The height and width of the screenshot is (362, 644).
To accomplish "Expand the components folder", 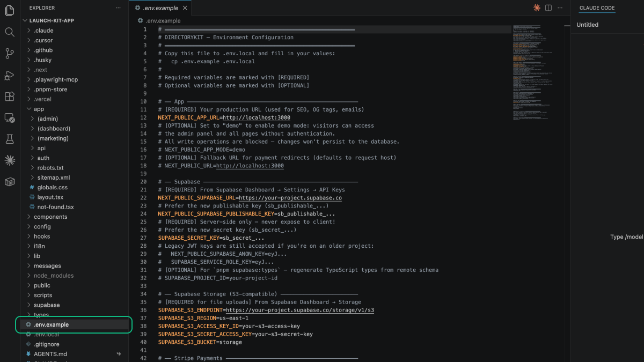I will [50, 217].
